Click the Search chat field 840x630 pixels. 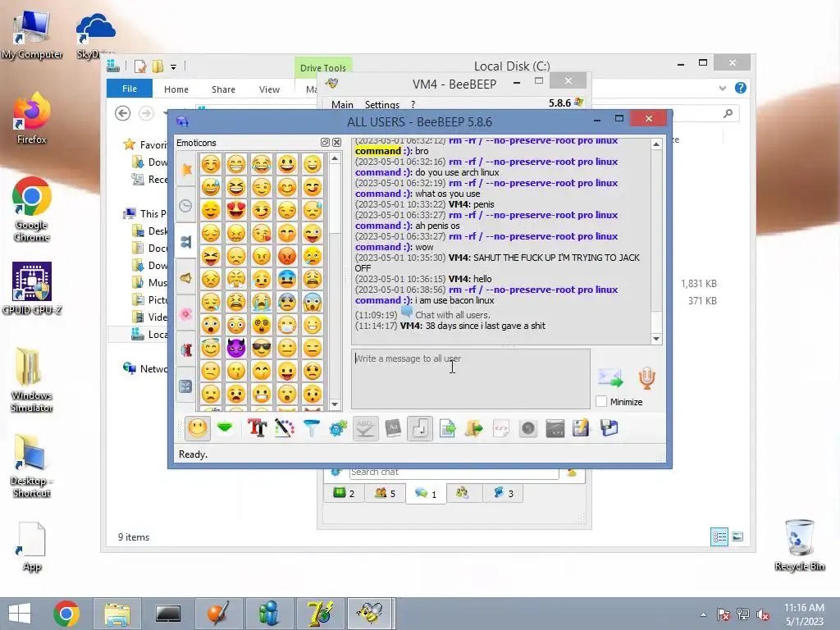(x=454, y=472)
